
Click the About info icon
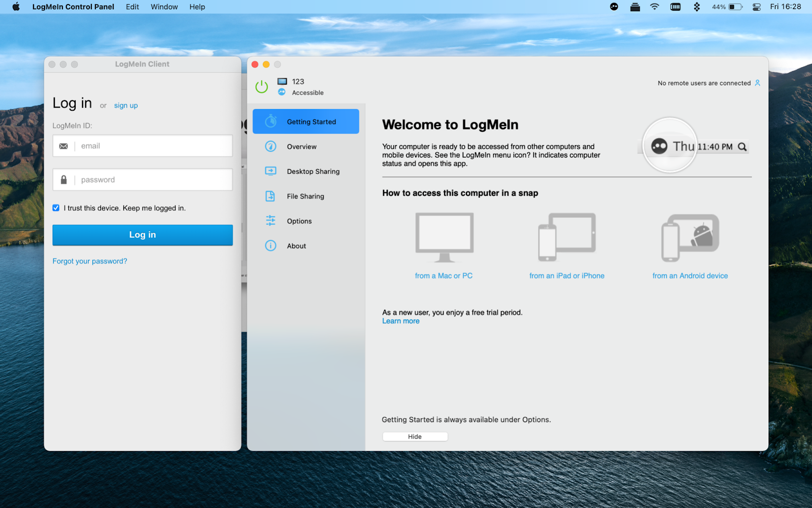click(x=271, y=246)
